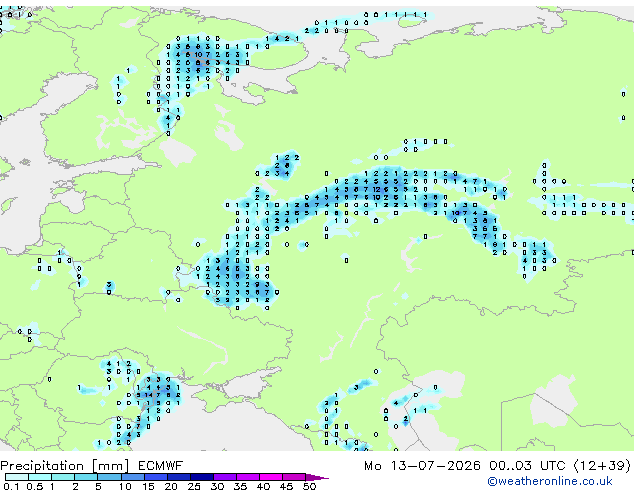
Task: Select the 30–35 mm purple legend swatch
Action: (225, 477)
